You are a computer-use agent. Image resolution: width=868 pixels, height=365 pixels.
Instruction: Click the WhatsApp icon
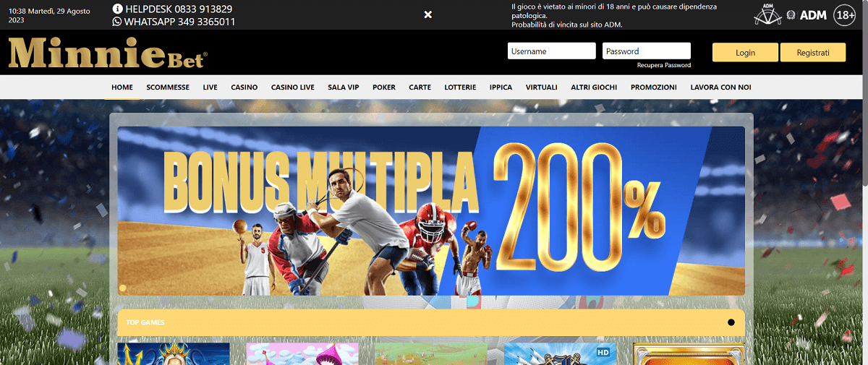(118, 22)
